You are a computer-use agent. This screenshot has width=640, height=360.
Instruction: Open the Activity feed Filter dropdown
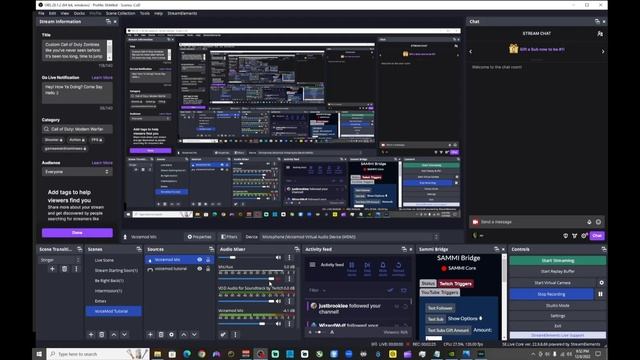click(x=317, y=290)
